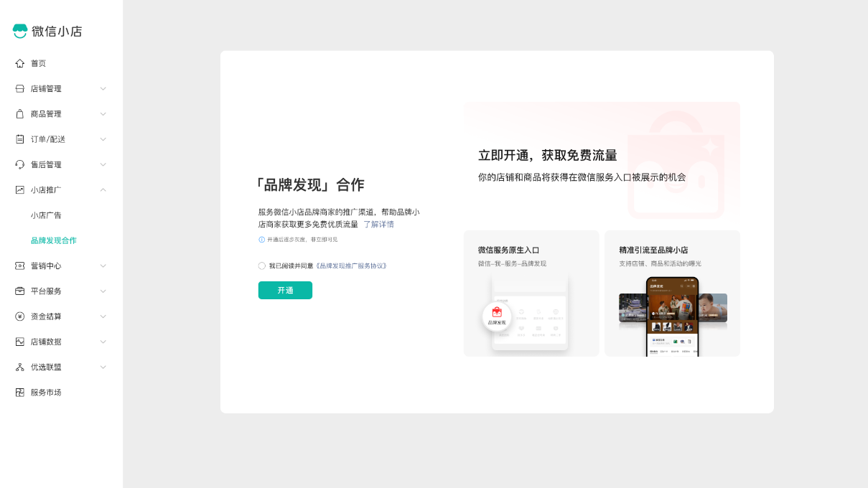
Task: Click the 订单/配送 clipboard icon
Action: pos(20,139)
